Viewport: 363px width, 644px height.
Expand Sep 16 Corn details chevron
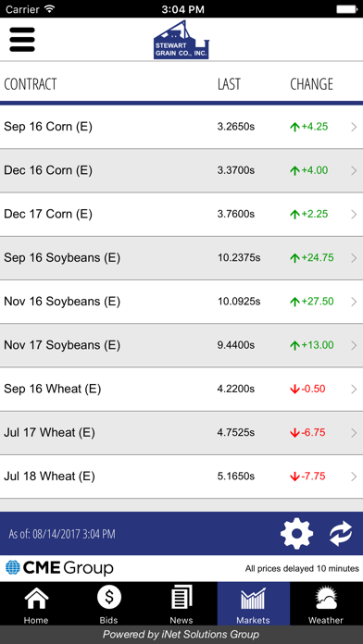354,127
